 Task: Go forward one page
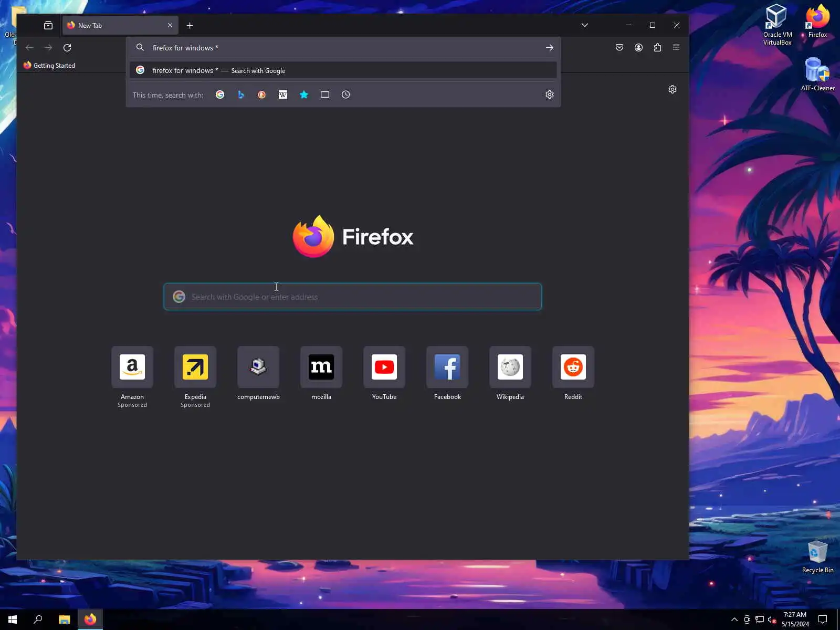[48, 48]
